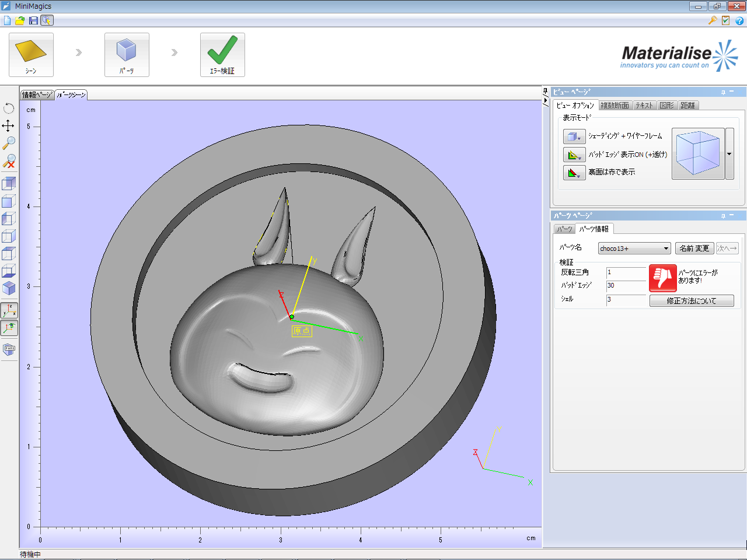
Task: Switch to the 情報ページ tab
Action: (37, 94)
